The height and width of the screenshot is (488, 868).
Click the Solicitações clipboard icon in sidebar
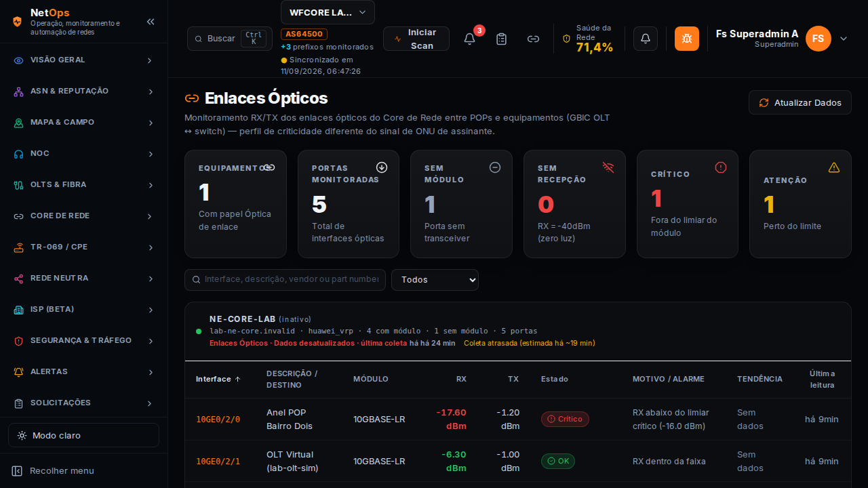19,403
